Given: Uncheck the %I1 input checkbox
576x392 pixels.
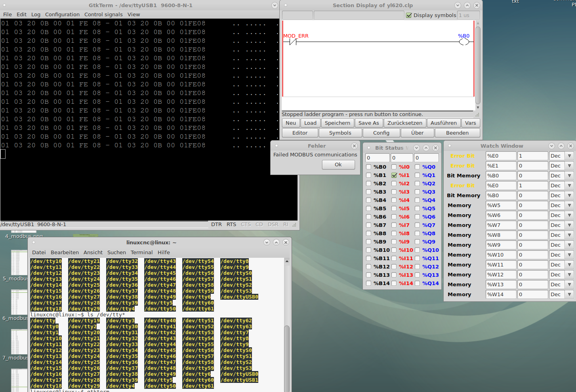Looking at the screenshot, I should (394, 175).
